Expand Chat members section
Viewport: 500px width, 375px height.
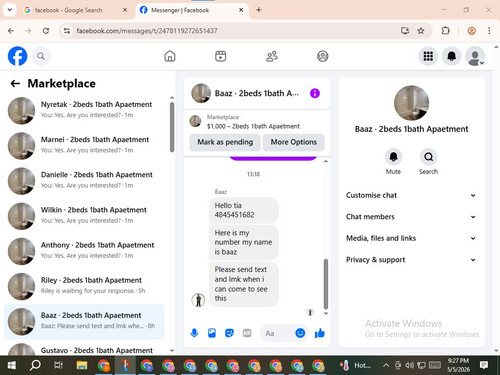tap(411, 217)
